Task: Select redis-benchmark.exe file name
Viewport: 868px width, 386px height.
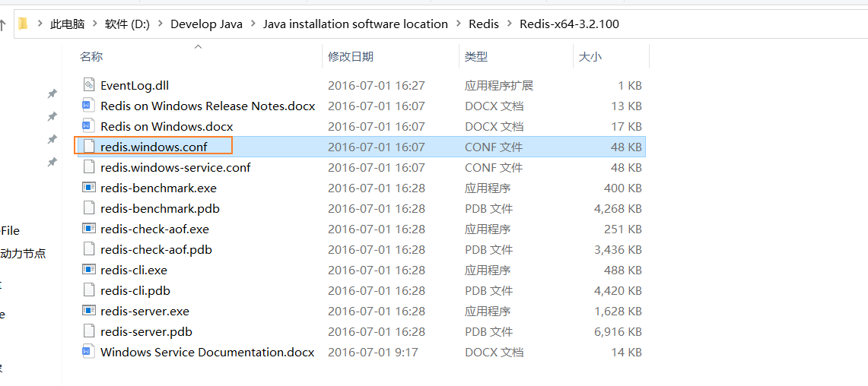Action: (x=158, y=188)
